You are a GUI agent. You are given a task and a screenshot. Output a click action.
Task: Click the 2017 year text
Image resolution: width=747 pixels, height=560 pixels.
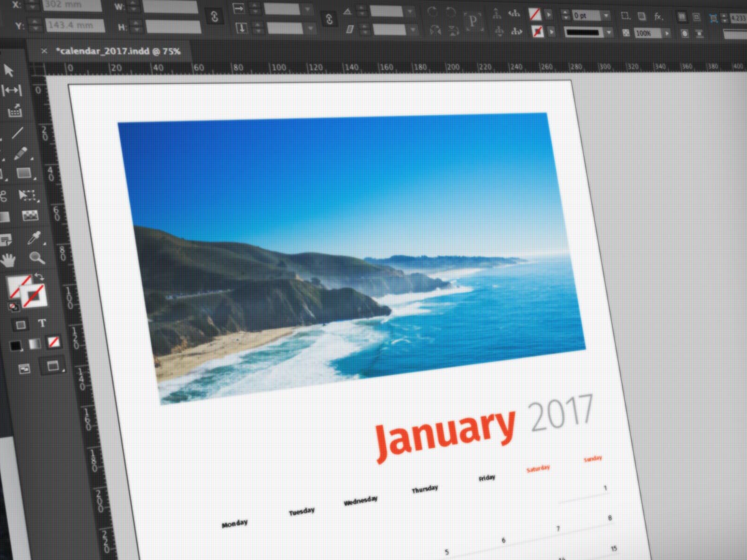(562, 413)
